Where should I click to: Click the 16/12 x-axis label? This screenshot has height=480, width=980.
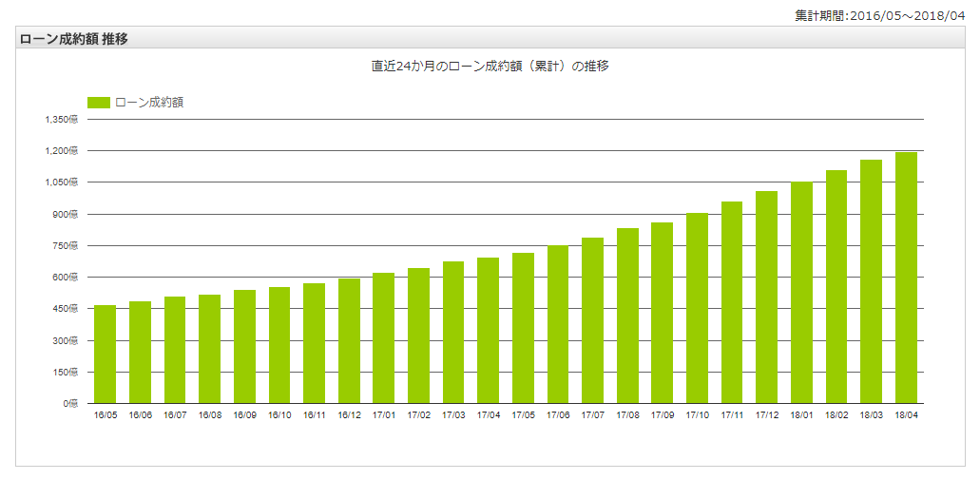click(x=349, y=415)
